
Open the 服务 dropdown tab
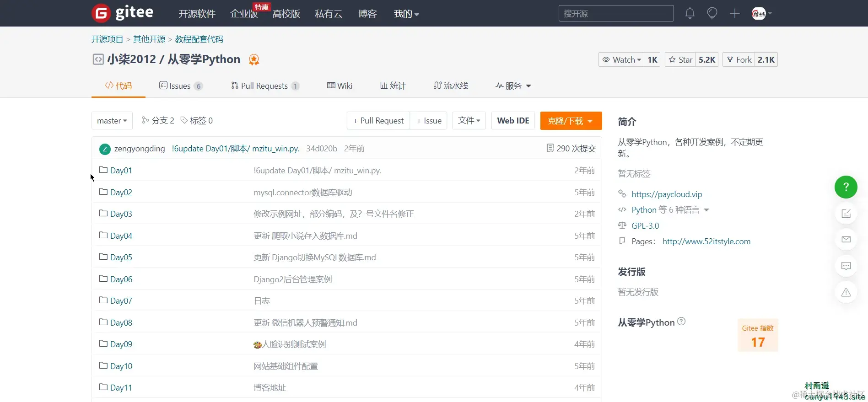click(513, 86)
